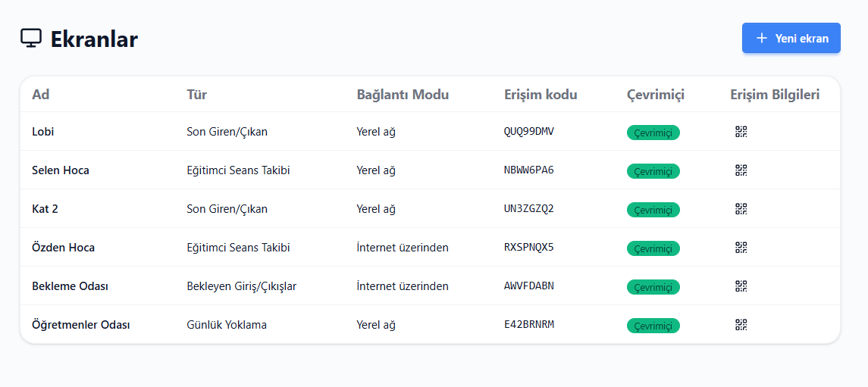Show Öğretmenler Odası QR access icon
Viewport: 868px width, 387px height.
741,325
